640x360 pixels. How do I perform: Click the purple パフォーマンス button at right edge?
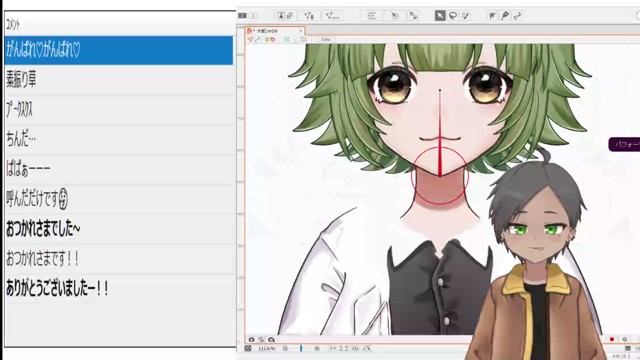click(x=624, y=144)
